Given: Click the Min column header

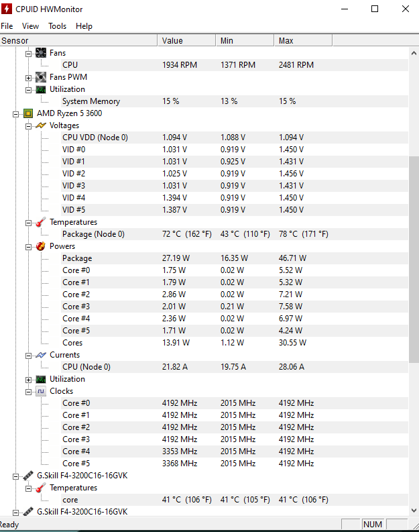Looking at the screenshot, I should (x=245, y=40).
